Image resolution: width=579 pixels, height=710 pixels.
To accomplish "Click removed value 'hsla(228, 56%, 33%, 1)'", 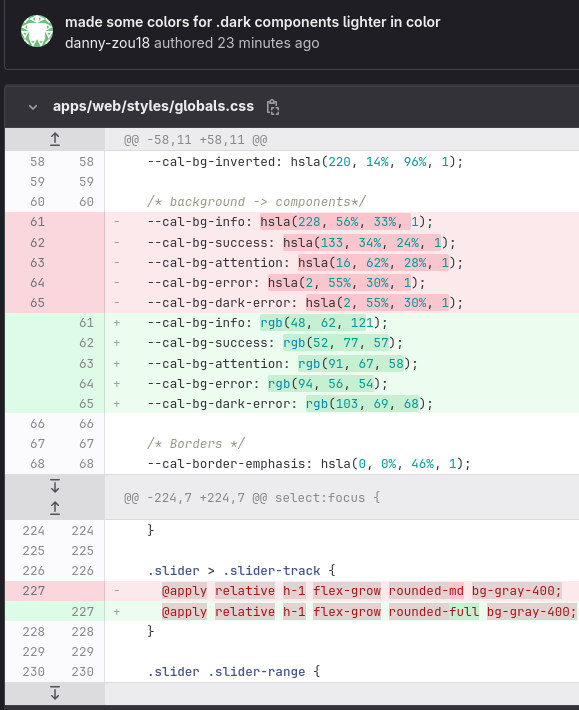I will [x=343, y=222].
